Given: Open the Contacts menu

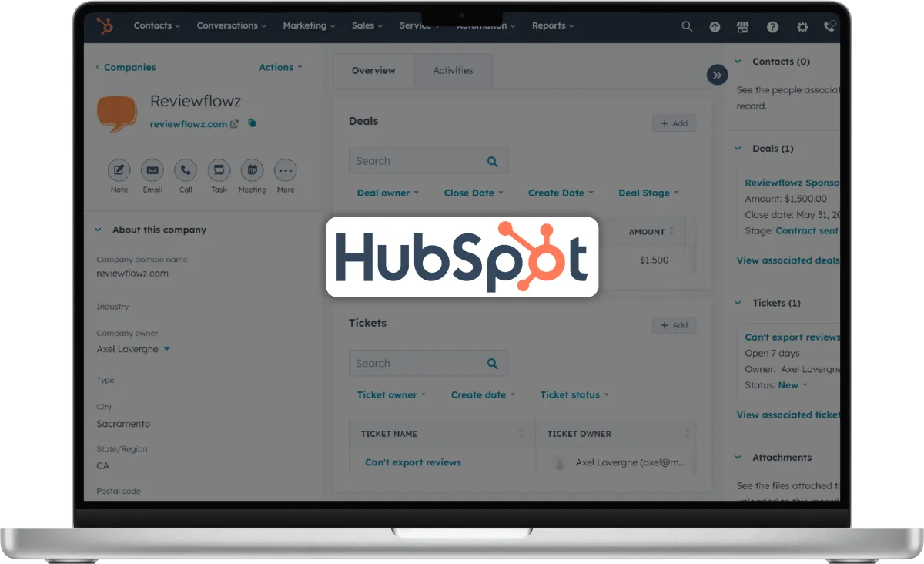Looking at the screenshot, I should [157, 25].
